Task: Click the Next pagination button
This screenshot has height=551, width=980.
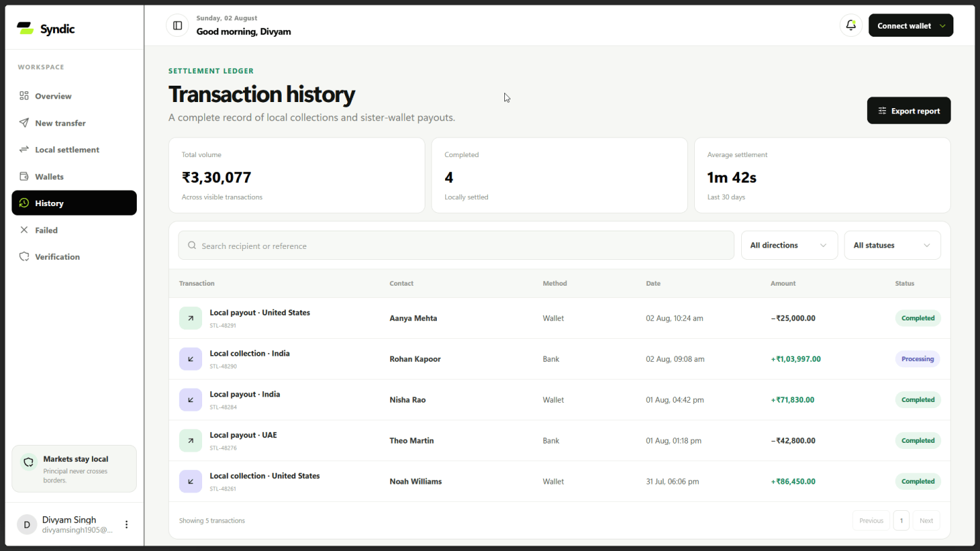Action: [x=926, y=521]
